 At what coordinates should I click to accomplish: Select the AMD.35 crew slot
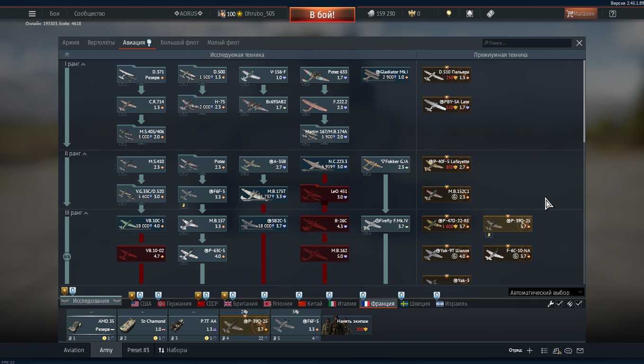click(91, 325)
